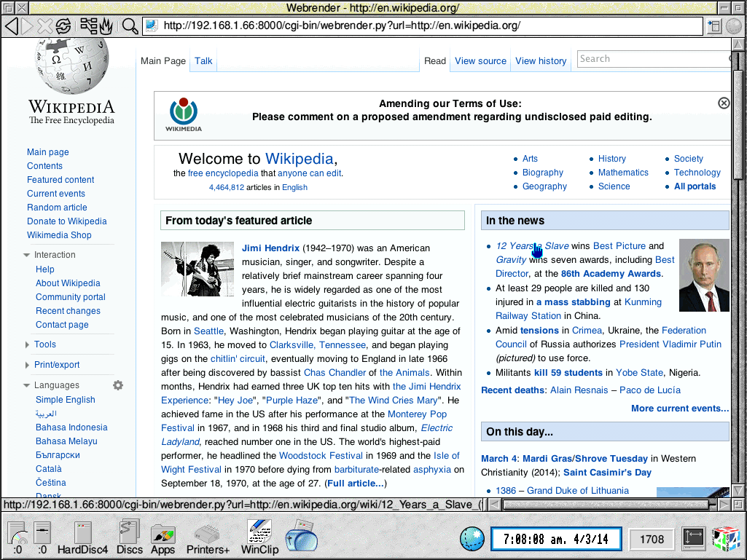Click the vertical scrollbar up arrow
This screenshot has width=747, height=560.
click(738, 44)
